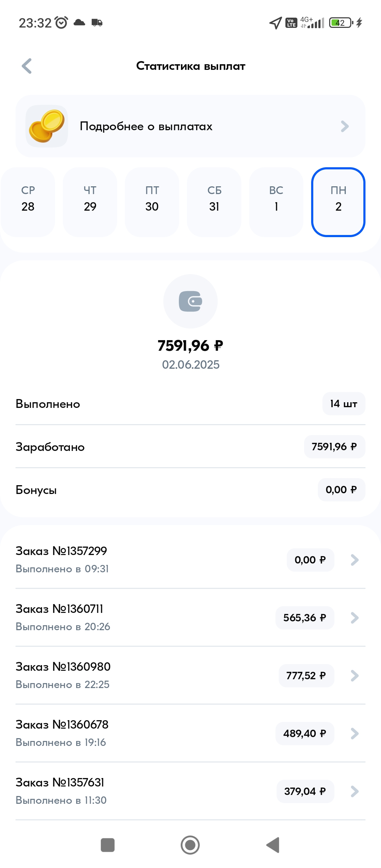Open chevron next to Подробнее о выплатах
Viewport: 381px width, 868px height.
(x=345, y=126)
